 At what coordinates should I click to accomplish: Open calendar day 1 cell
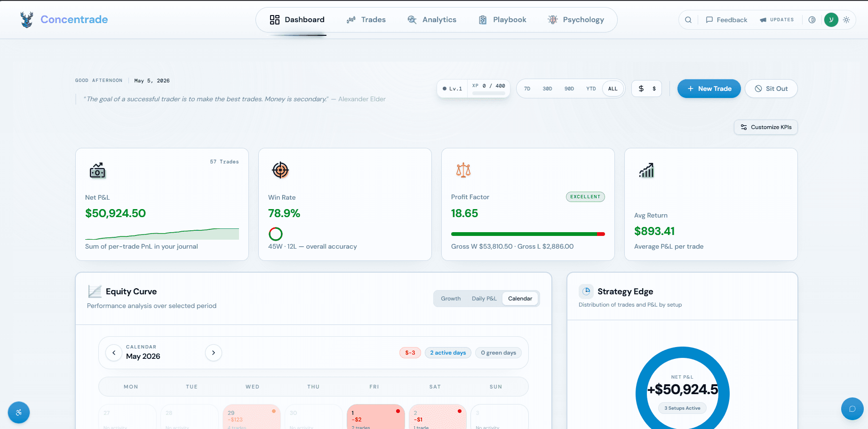(376, 417)
